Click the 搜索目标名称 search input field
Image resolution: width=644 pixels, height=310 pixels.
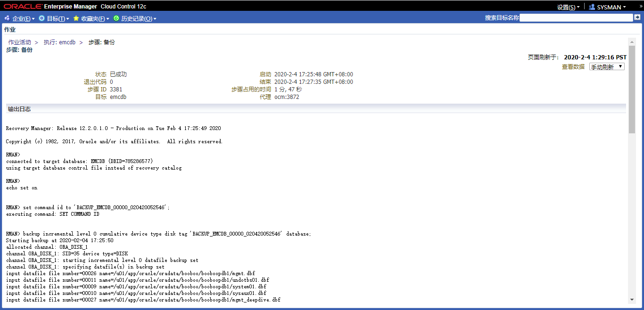coord(576,17)
